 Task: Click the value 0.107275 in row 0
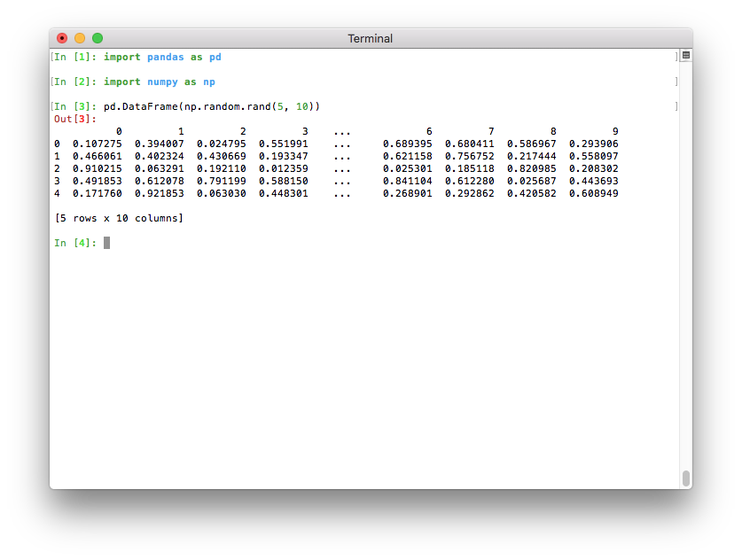(x=97, y=144)
